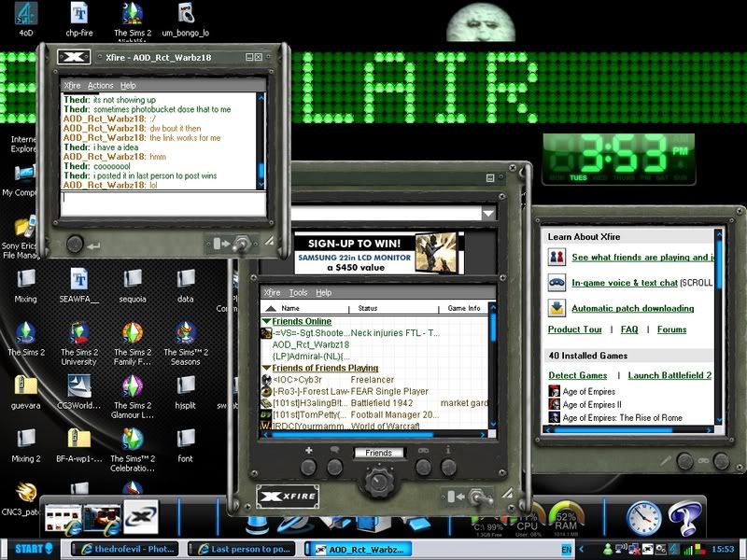Collapse the Friends of Friends Playing group
The width and height of the screenshot is (747, 560).
pos(266,368)
